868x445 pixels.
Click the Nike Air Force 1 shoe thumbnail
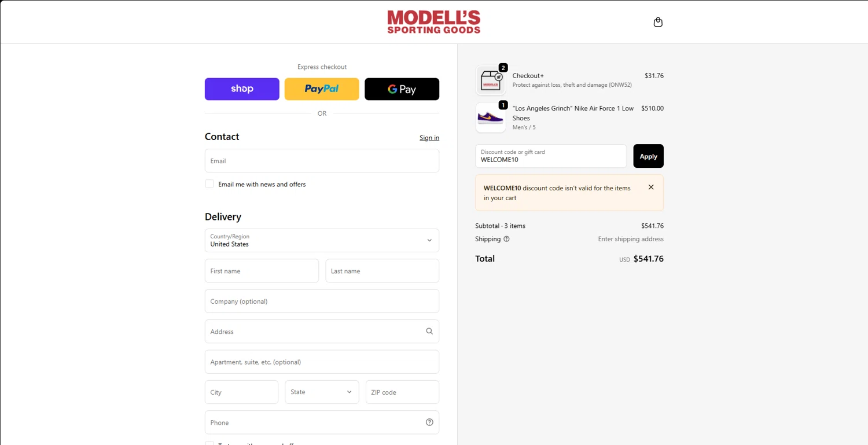click(x=491, y=117)
